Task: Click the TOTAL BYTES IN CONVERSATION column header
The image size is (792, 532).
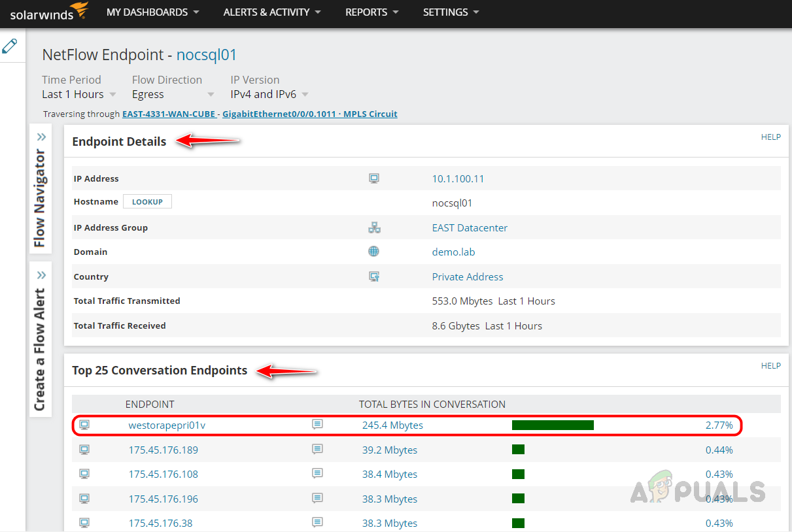Action: point(432,404)
